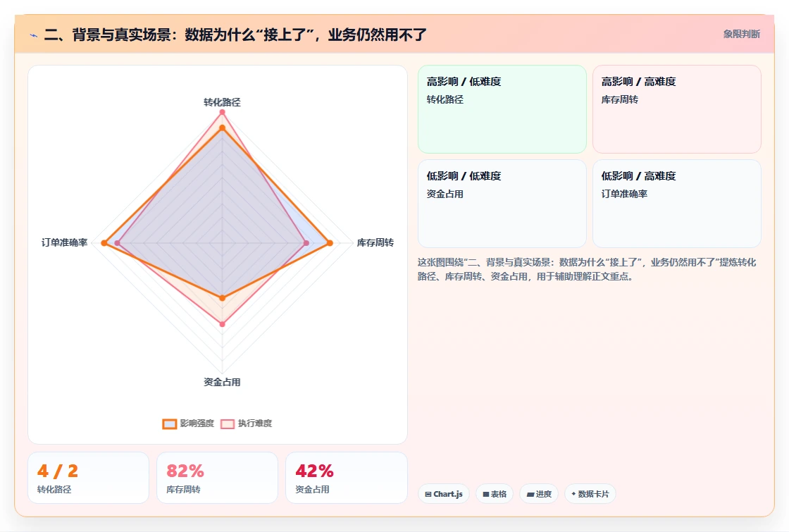Click the lightning icon beside the header title

pos(34,35)
